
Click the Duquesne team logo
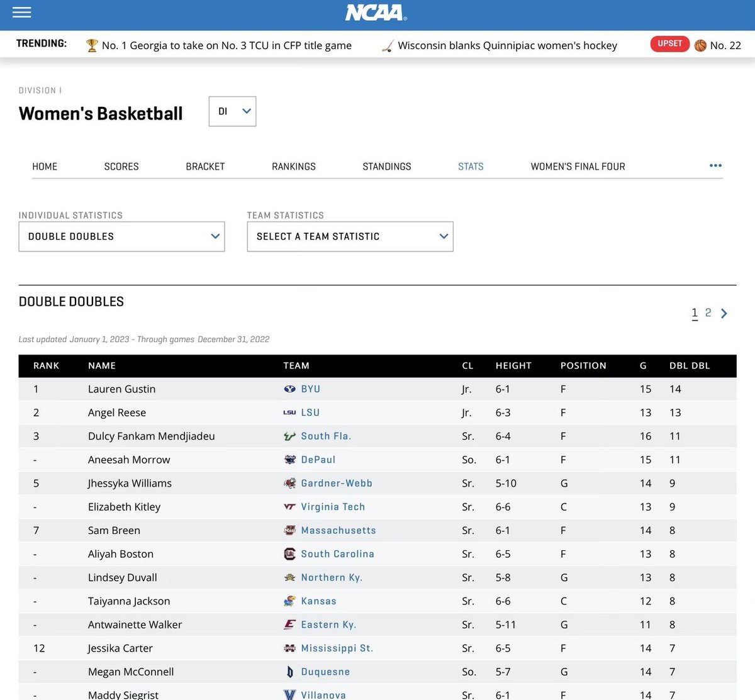coord(289,672)
